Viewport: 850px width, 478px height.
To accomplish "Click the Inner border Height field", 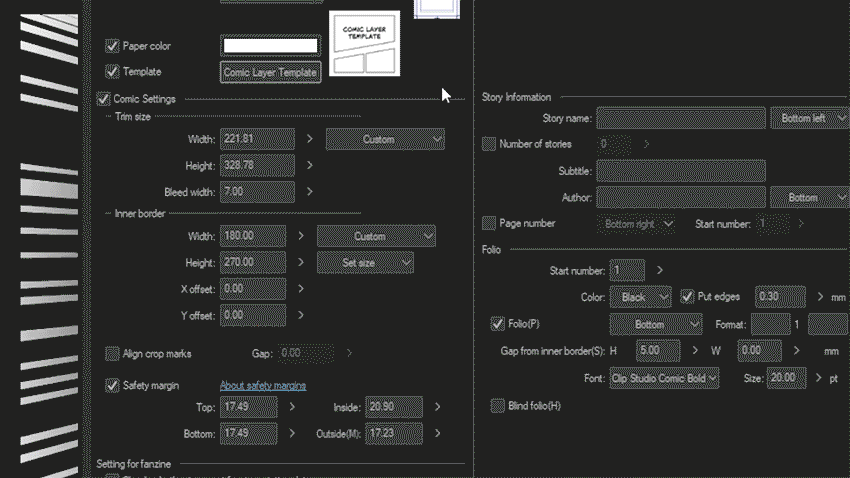I will click(253, 262).
